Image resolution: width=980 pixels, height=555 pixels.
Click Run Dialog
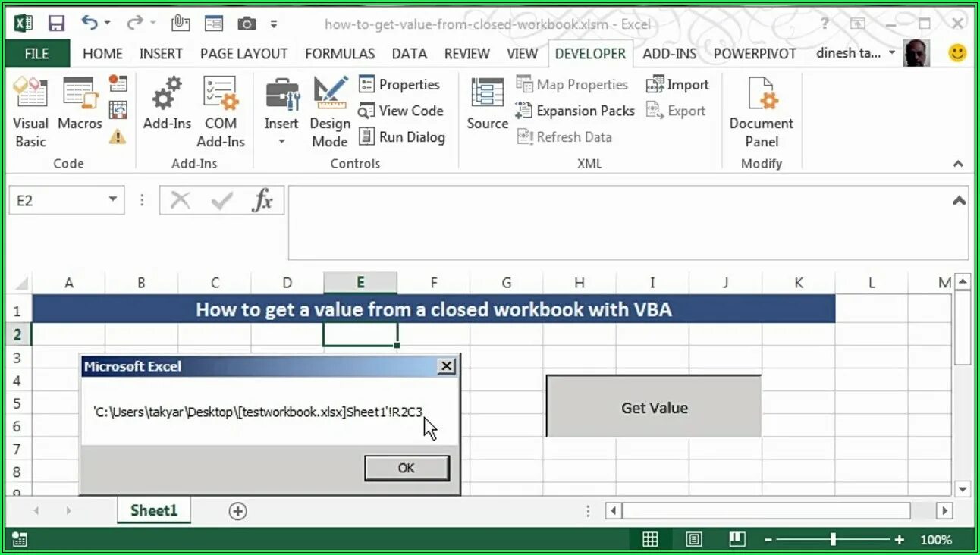(x=401, y=137)
